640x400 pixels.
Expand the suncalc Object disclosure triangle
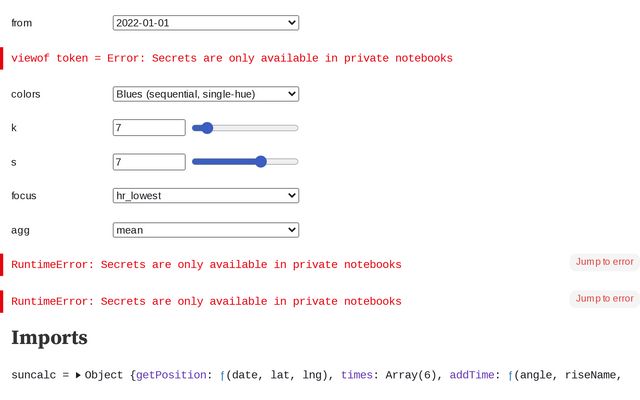tap(78, 376)
